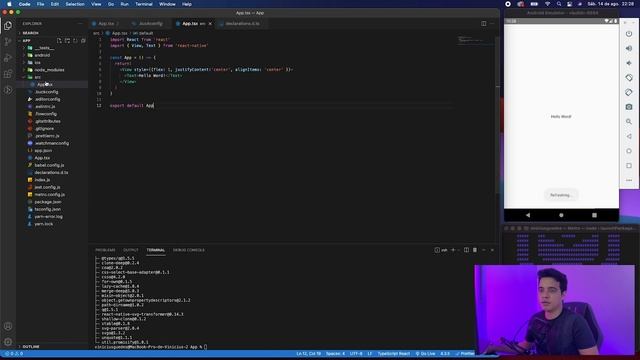Screen dimensions: 640x360
Task: Open the Terminal menu in the menu bar
Action: (144, 4)
